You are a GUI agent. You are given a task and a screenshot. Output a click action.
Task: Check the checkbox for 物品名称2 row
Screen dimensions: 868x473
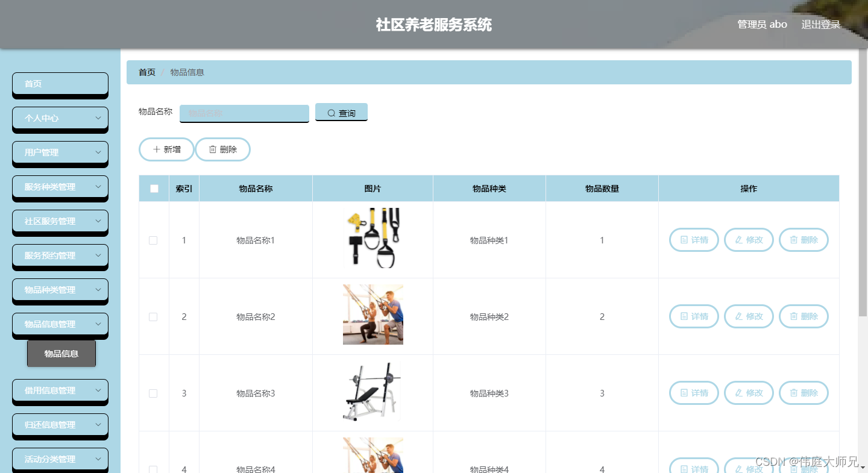[x=153, y=317]
